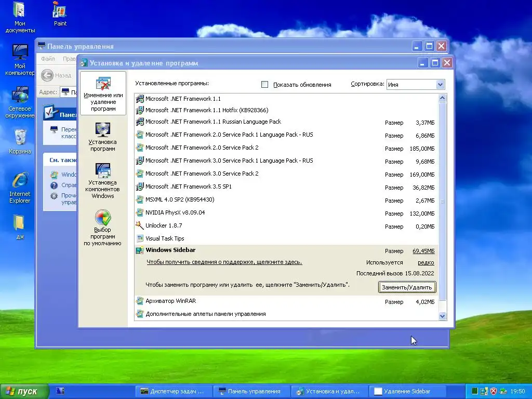The height and width of the screenshot is (399, 532).
Task: Switch to Диспетчер задач taskbar button
Action: 174,391
